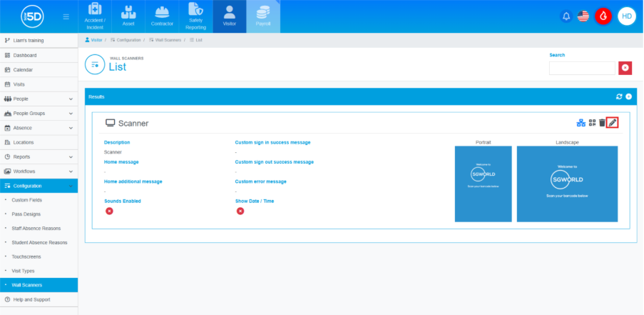Screen dimensions: 644x315
Task: Clear search with the red X button
Action: pyautogui.click(x=625, y=68)
